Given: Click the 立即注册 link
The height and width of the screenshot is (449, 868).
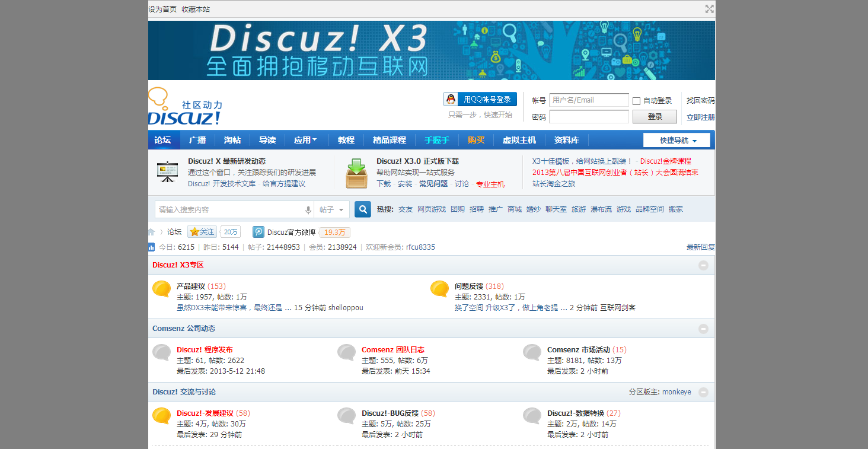Looking at the screenshot, I should click(x=701, y=117).
